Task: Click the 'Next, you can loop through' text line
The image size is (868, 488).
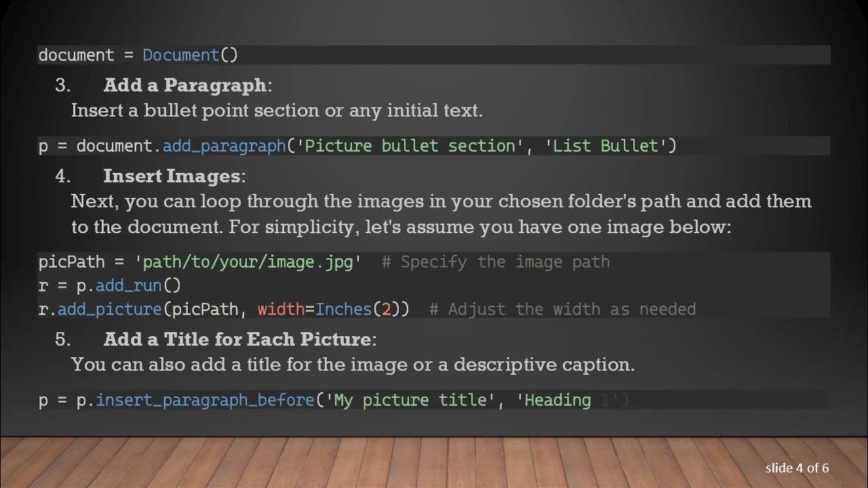Action: [x=441, y=201]
